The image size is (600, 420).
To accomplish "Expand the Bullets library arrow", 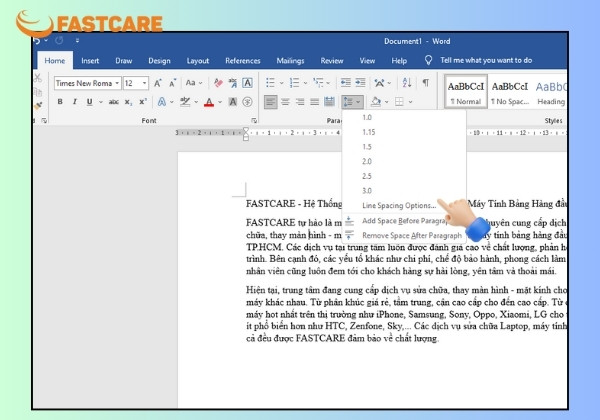I will [281, 83].
